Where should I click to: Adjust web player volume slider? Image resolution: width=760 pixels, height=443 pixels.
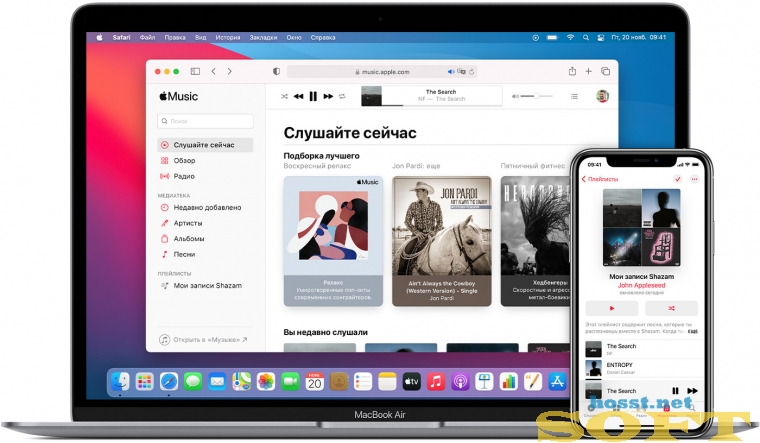(536, 96)
